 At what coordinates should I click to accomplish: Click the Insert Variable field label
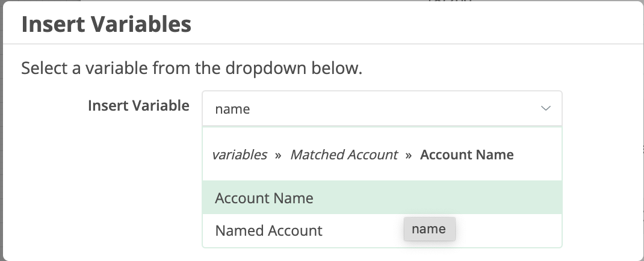138,106
